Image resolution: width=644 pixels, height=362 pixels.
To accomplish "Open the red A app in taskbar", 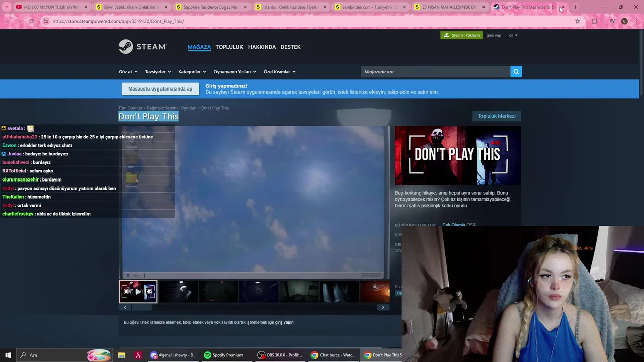I will pyautogui.click(x=138, y=355).
